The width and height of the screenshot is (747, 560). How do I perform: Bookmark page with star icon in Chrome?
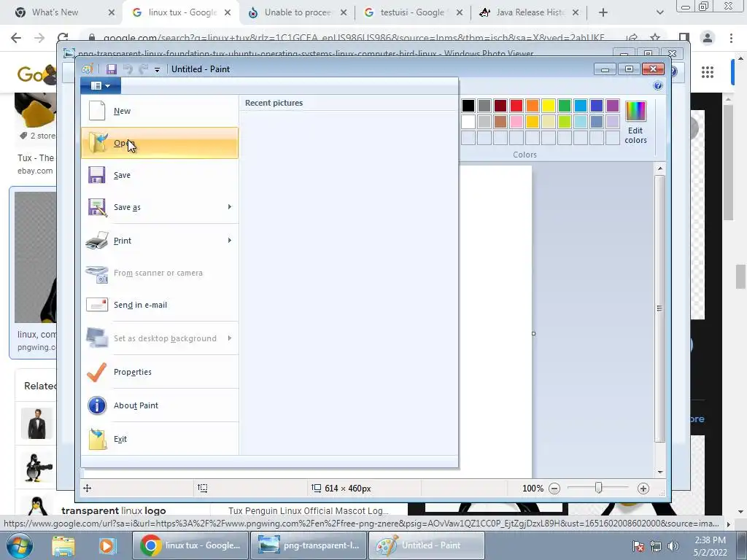(655, 38)
